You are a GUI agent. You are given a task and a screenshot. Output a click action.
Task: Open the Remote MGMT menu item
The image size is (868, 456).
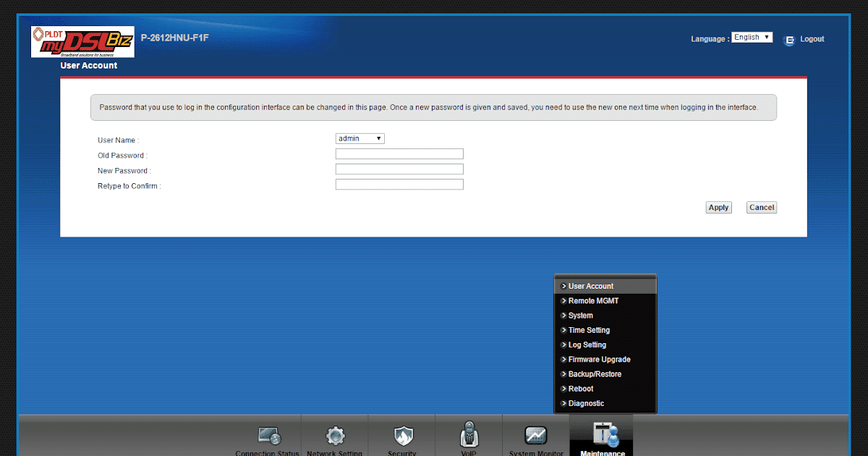590,300
